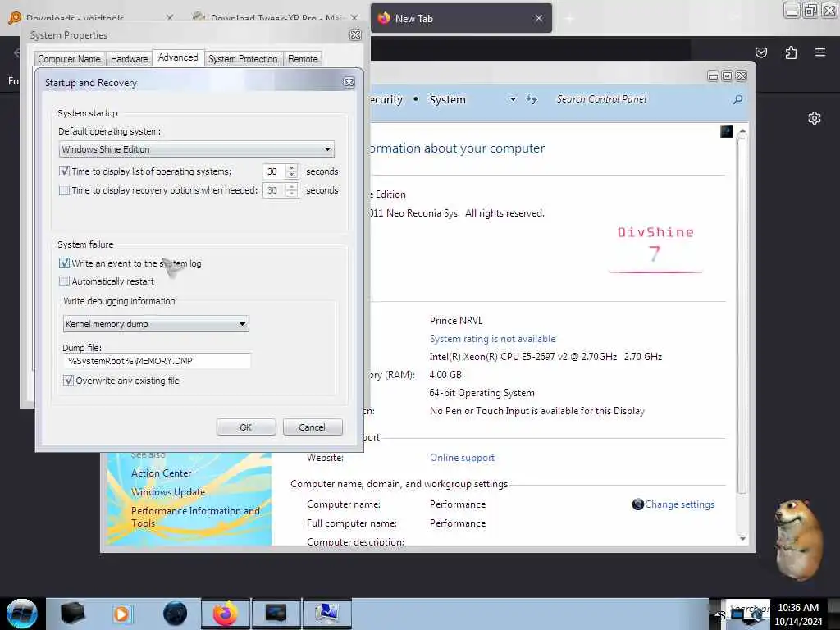Click the System window vertical scrollbar thumb
This screenshot has height=630, width=840.
point(742,316)
